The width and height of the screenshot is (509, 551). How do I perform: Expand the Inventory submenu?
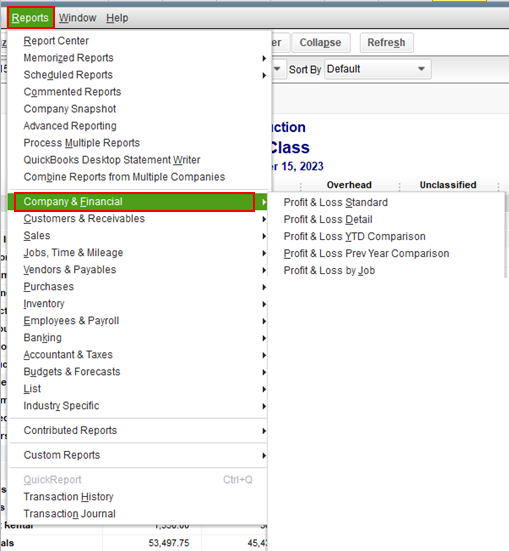click(x=137, y=304)
